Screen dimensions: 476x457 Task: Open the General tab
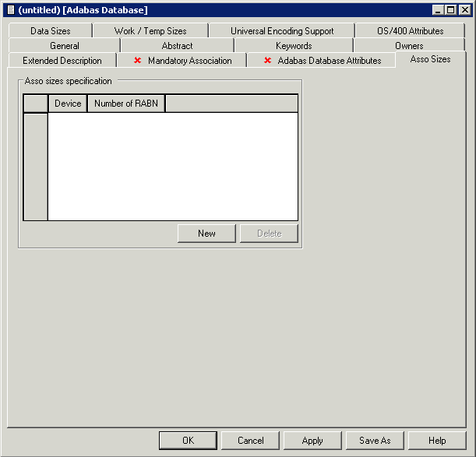[64, 46]
